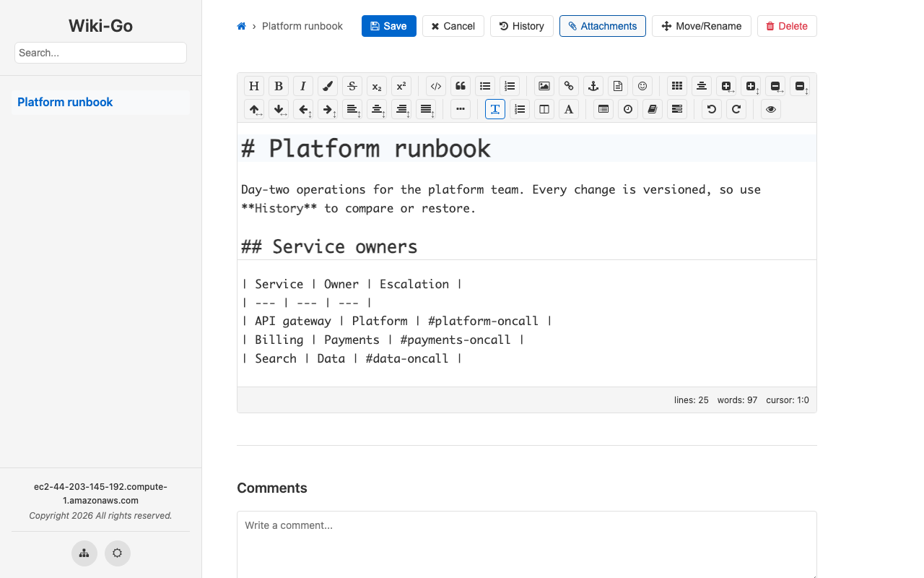Viewport: 924px width, 578px height.
Task: Insert an image via the picture icon
Action: coord(544,86)
